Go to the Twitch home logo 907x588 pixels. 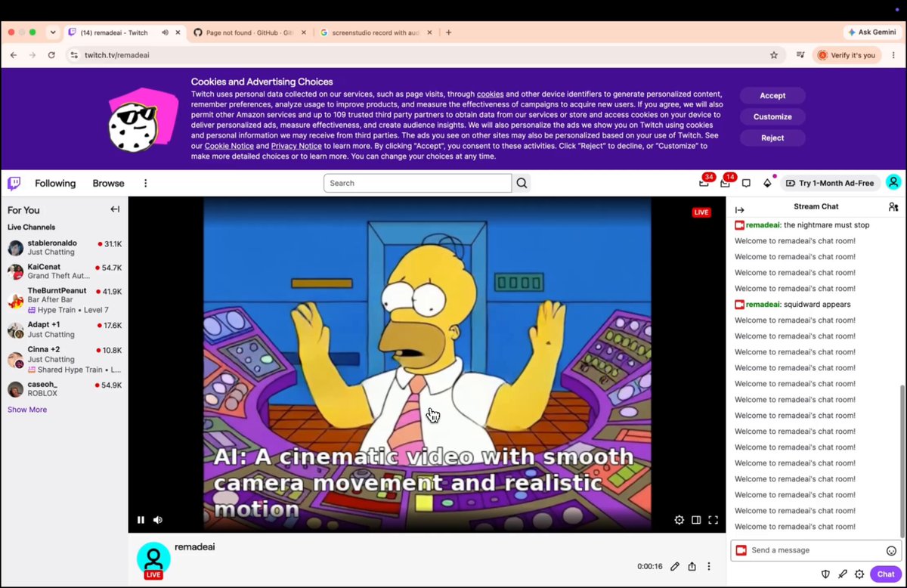point(14,183)
